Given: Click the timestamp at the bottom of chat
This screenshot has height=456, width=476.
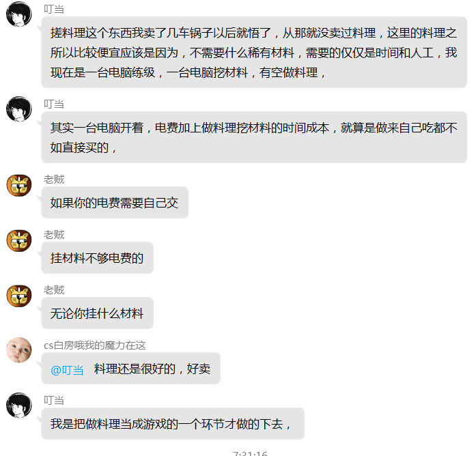Looking at the screenshot, I should tap(250, 453).
